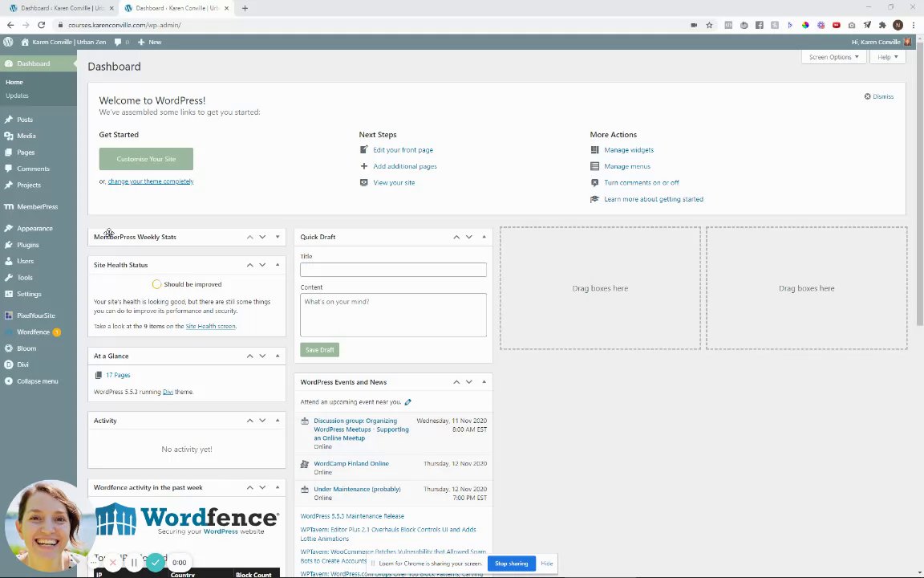The width and height of the screenshot is (924, 578).
Task: Open the Posts menu
Action: (25, 119)
